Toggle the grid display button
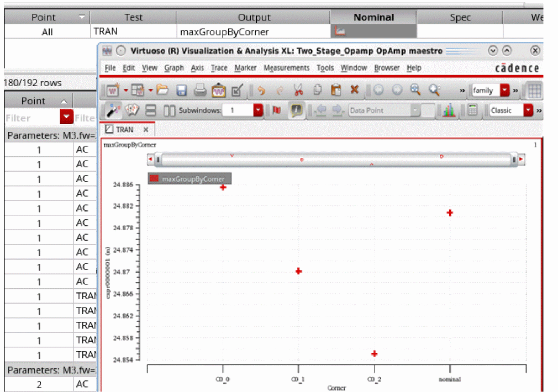The width and height of the screenshot is (558, 392). point(534,90)
